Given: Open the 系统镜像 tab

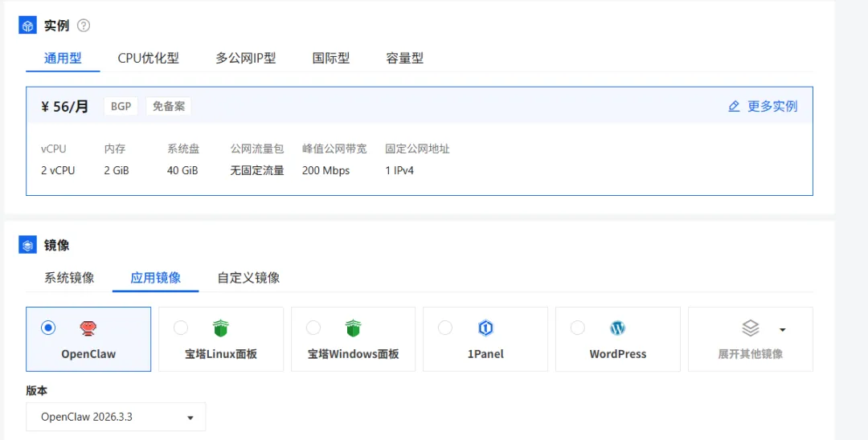Looking at the screenshot, I should coord(69,278).
